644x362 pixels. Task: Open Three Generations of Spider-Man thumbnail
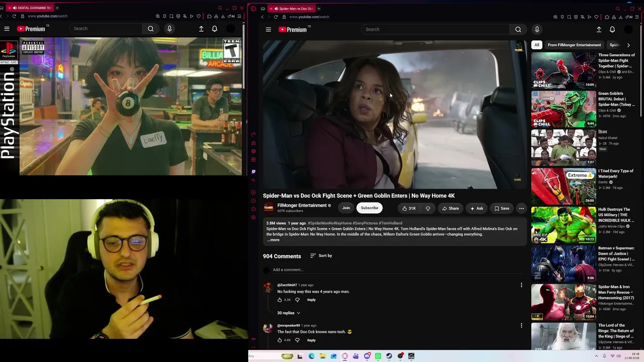(x=563, y=70)
